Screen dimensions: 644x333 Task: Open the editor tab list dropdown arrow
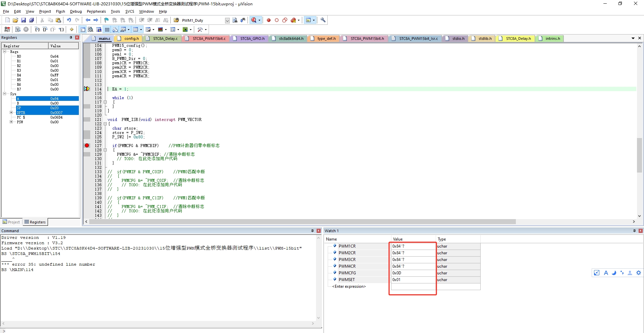pyautogui.click(x=633, y=38)
